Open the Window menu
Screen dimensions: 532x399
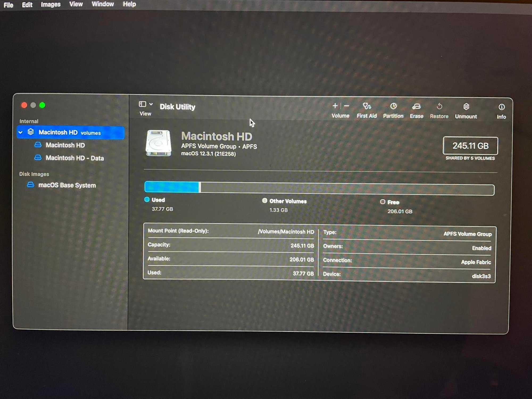click(103, 4)
